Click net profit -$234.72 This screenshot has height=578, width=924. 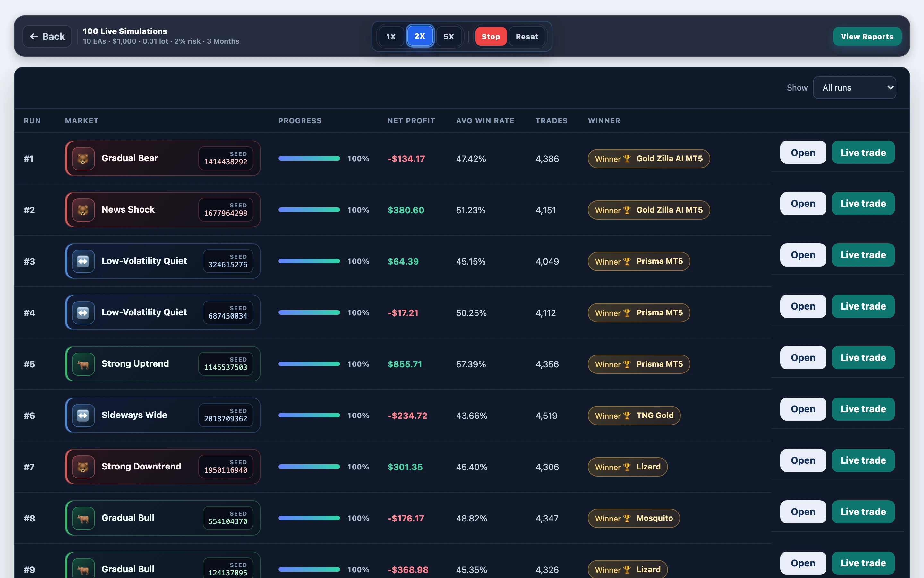click(407, 416)
